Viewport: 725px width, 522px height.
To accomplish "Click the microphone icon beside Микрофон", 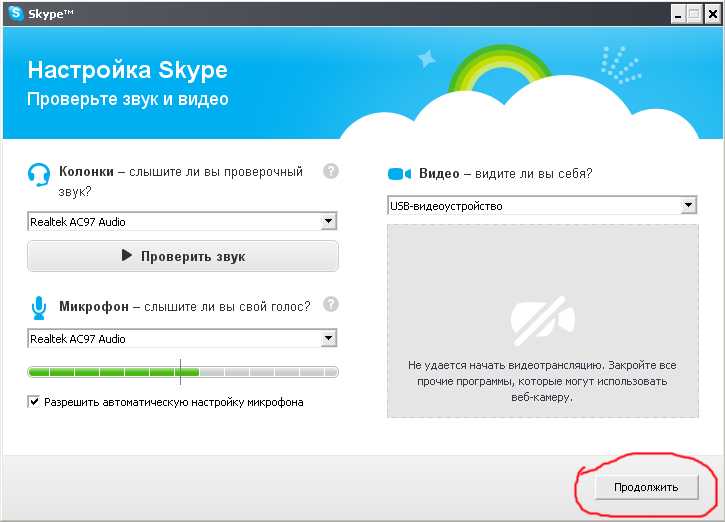I will [x=39, y=307].
